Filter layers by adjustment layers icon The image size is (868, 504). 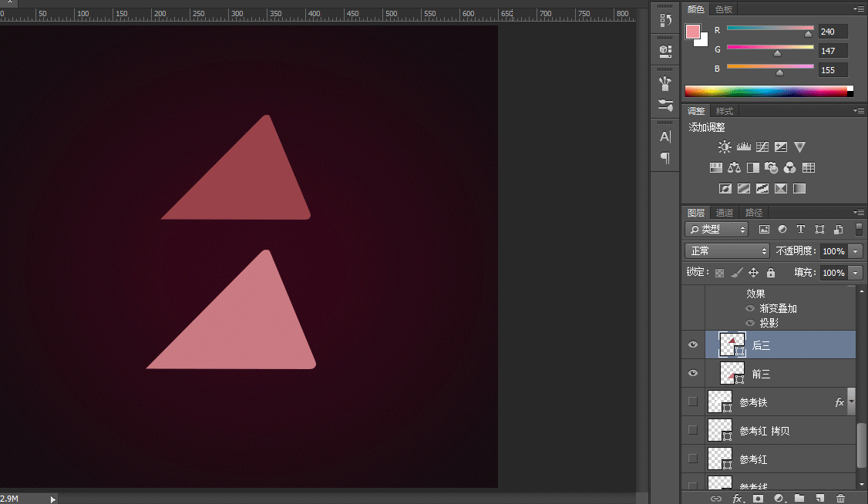[782, 229]
